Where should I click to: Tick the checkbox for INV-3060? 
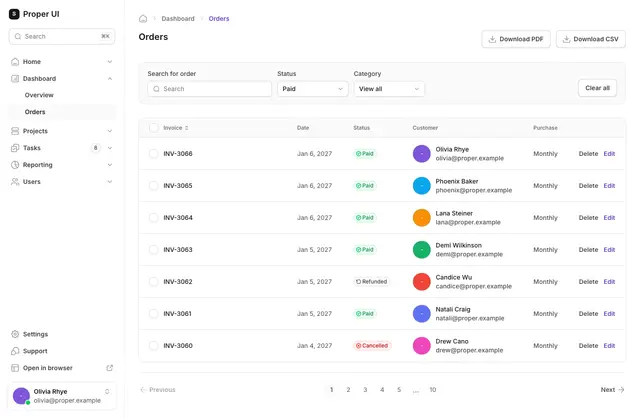[153, 346]
